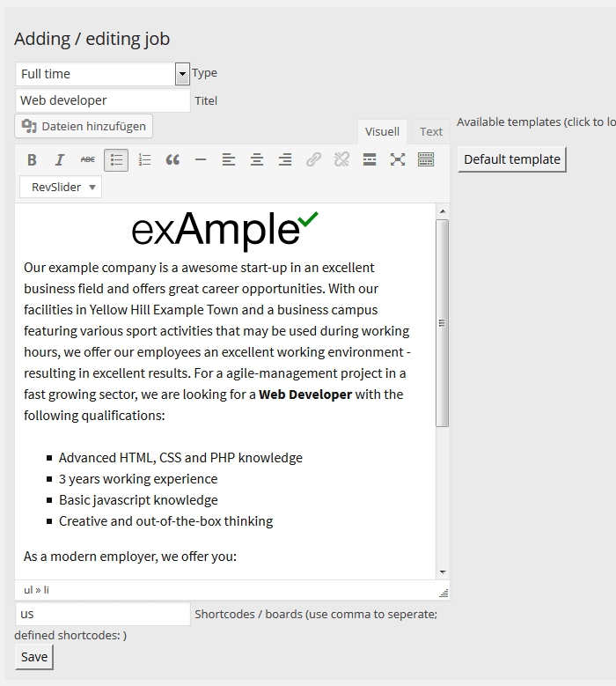This screenshot has height=686, width=616.
Task: Remove link with the unlink icon
Action: (x=341, y=159)
